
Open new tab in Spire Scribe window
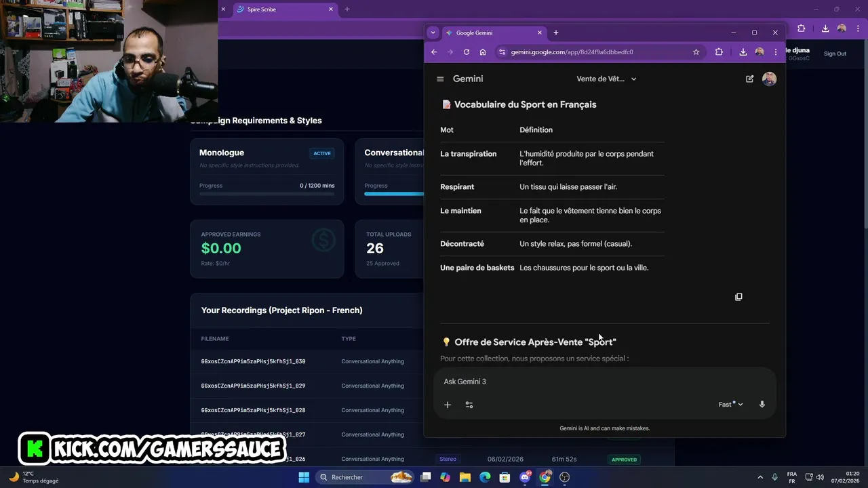(x=347, y=9)
